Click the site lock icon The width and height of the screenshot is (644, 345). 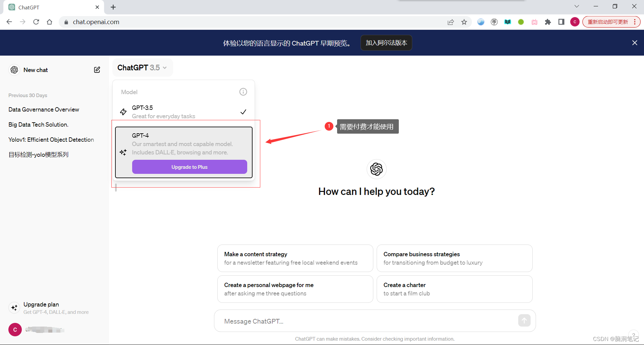click(66, 22)
